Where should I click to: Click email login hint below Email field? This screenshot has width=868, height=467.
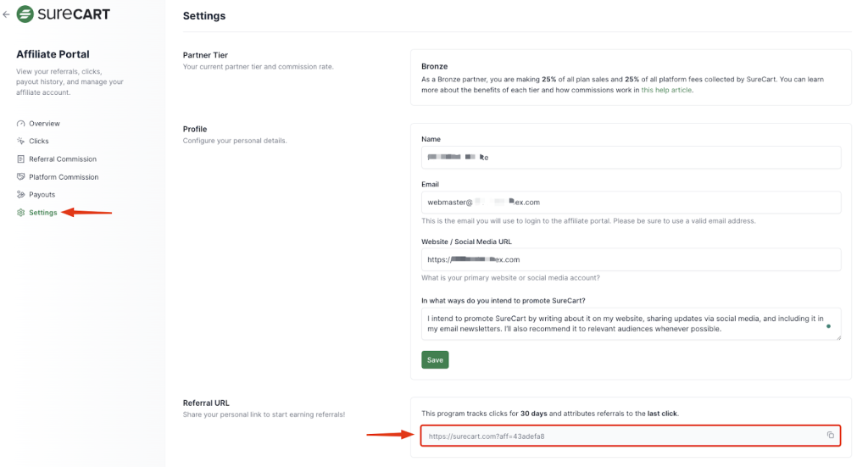588,220
